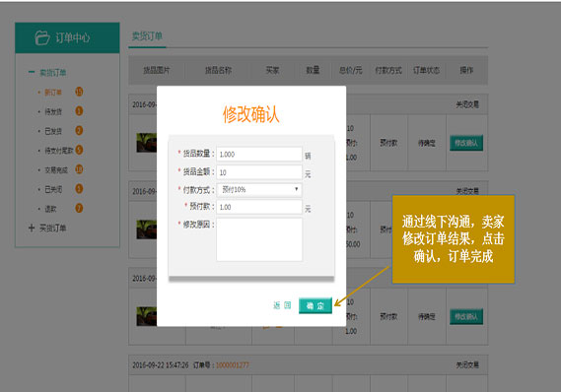
Task: Click the 确定 button in the dialog
Action: [x=316, y=305]
